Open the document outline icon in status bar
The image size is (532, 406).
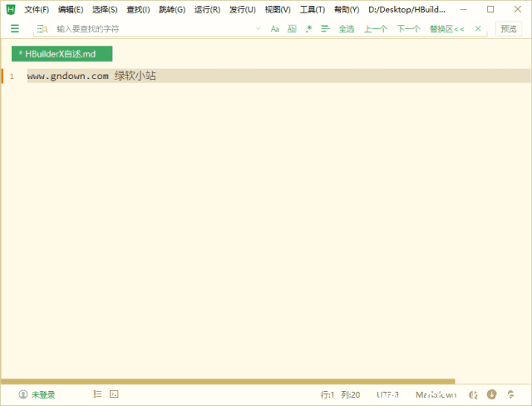97,394
